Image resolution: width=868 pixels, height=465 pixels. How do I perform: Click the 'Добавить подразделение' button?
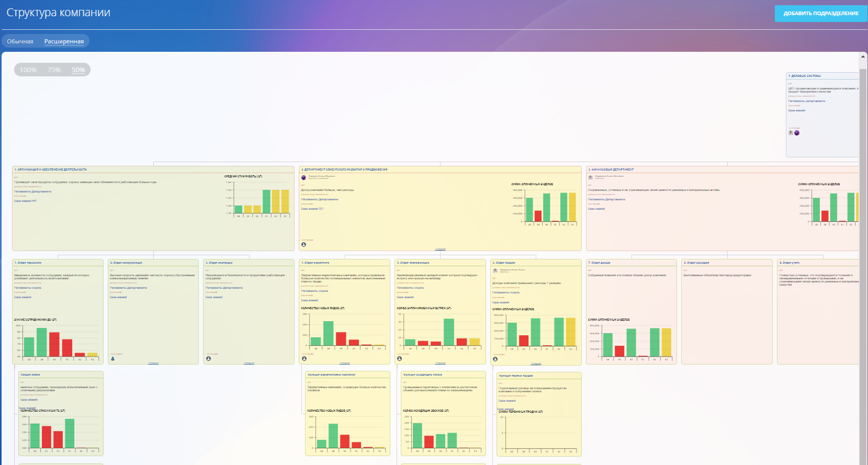tap(820, 14)
